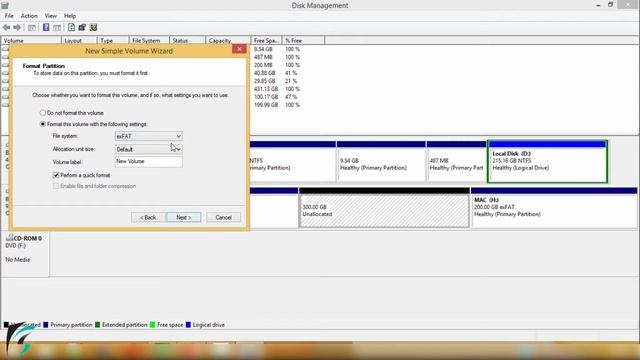Uncheck Perform a quick format
The height and width of the screenshot is (360, 640).
[56, 175]
